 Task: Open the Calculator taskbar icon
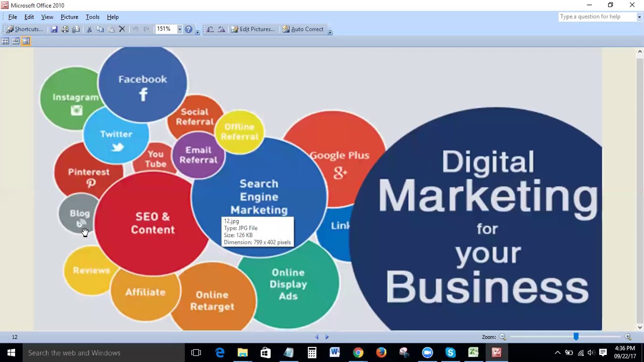(x=312, y=353)
